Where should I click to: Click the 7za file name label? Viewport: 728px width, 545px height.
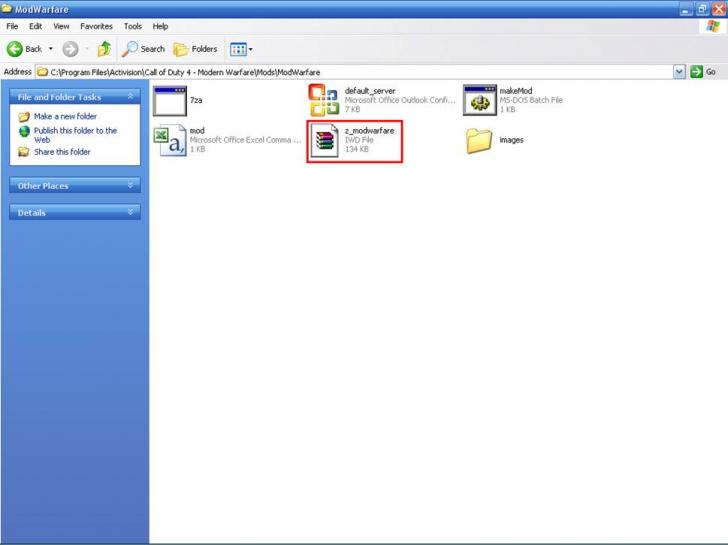pyautogui.click(x=196, y=100)
